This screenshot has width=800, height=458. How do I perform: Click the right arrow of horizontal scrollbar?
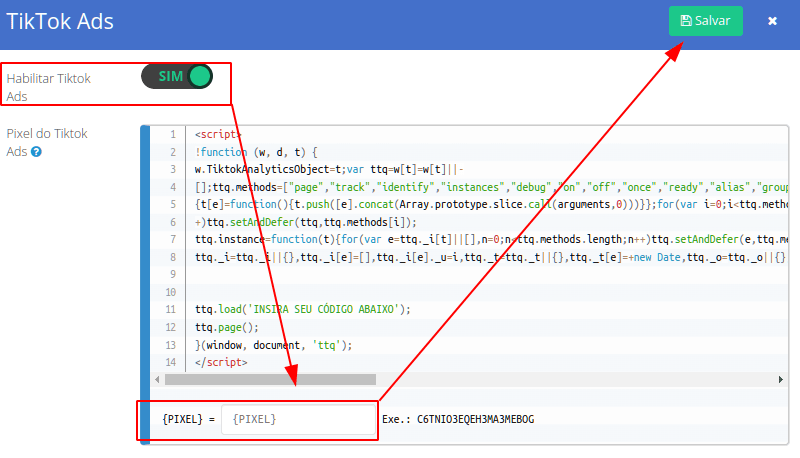(782, 380)
